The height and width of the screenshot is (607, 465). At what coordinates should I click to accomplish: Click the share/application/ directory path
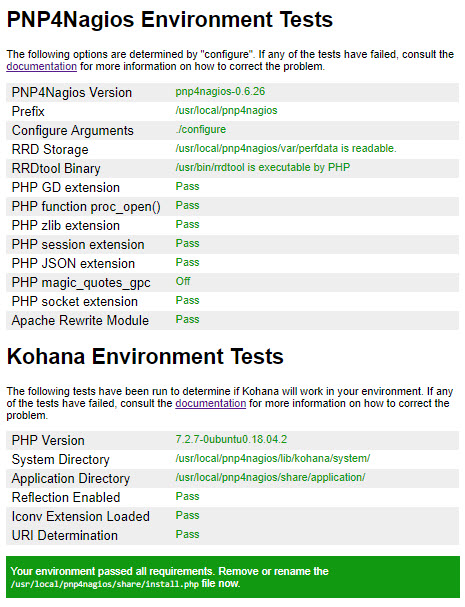(270, 477)
